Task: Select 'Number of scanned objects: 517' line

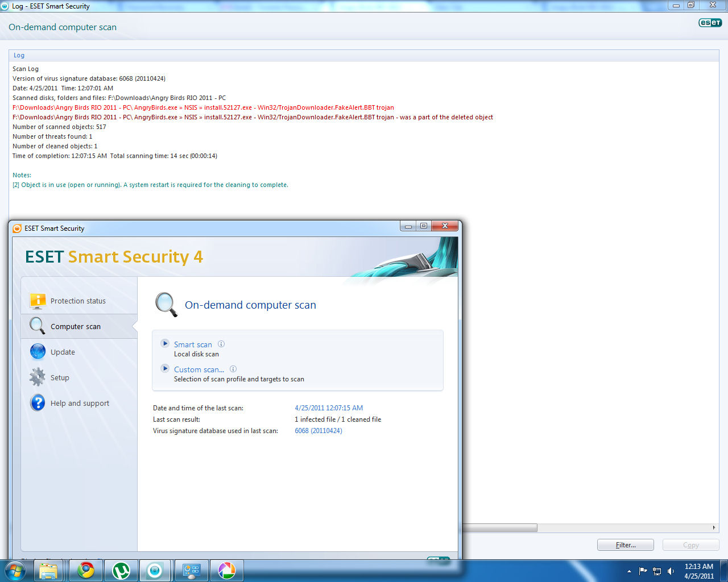Action: (x=59, y=127)
